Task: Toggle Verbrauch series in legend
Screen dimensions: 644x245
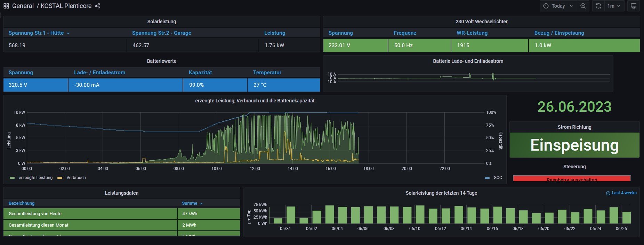Action: (x=76, y=178)
